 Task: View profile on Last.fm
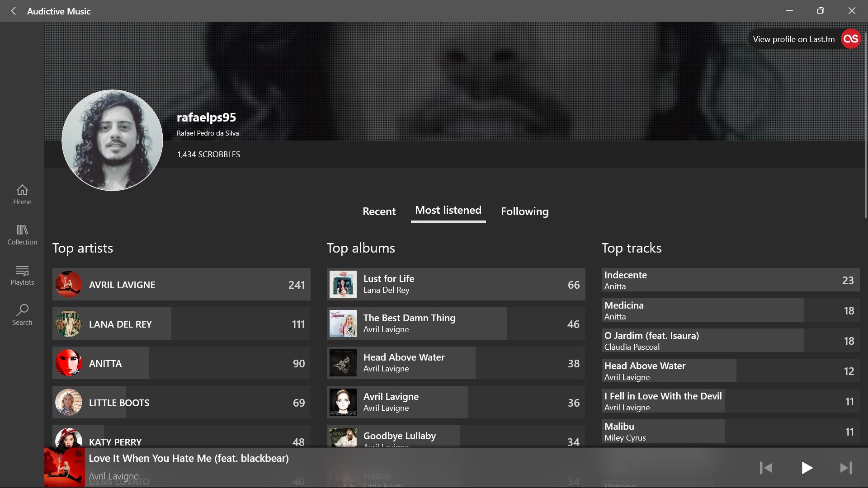793,39
